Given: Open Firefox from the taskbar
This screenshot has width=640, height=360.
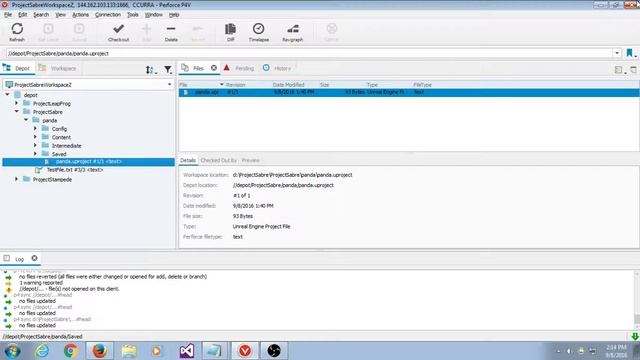Looking at the screenshot, I should point(100,351).
